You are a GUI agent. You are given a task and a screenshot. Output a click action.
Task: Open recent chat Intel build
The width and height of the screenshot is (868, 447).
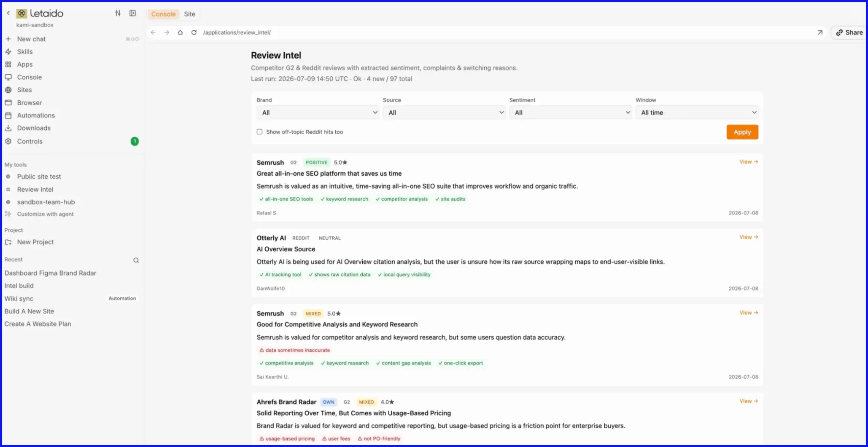click(19, 286)
